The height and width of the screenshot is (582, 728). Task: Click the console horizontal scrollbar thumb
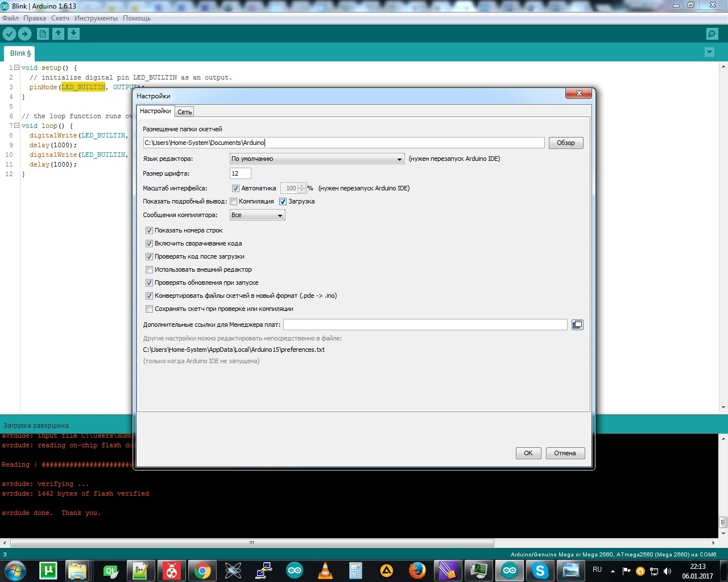pyautogui.click(x=252, y=543)
